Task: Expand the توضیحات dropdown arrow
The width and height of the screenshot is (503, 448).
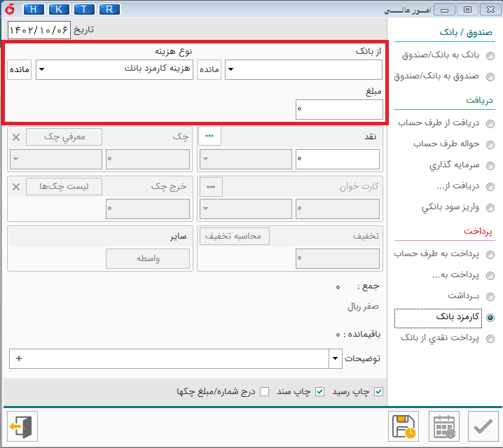Action: pyautogui.click(x=334, y=359)
